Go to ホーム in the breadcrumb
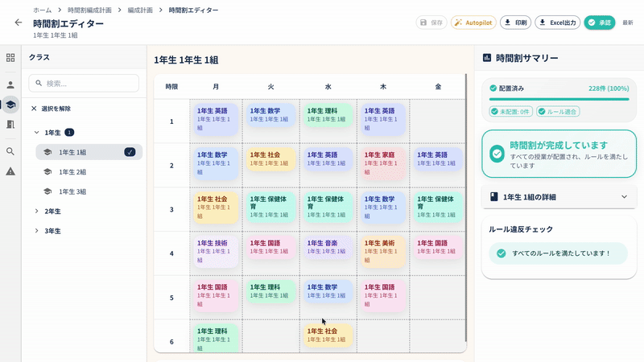Screen dimensions: 644x362 [42, 10]
